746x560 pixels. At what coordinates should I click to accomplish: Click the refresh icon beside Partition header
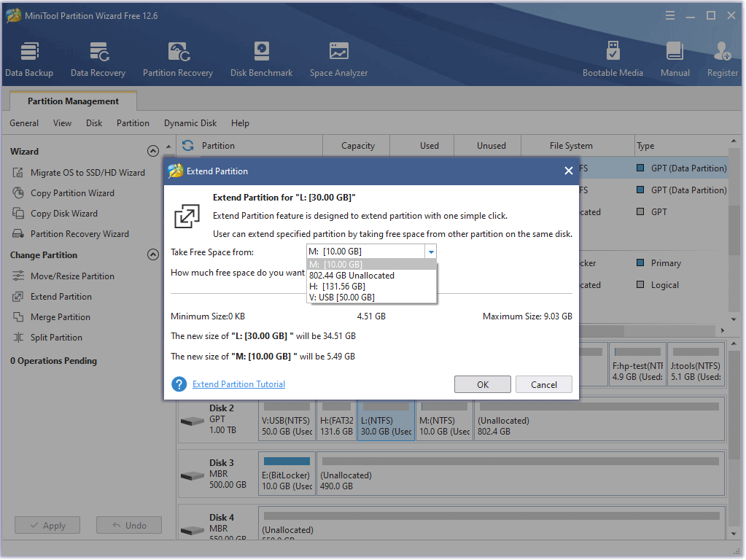pos(188,145)
